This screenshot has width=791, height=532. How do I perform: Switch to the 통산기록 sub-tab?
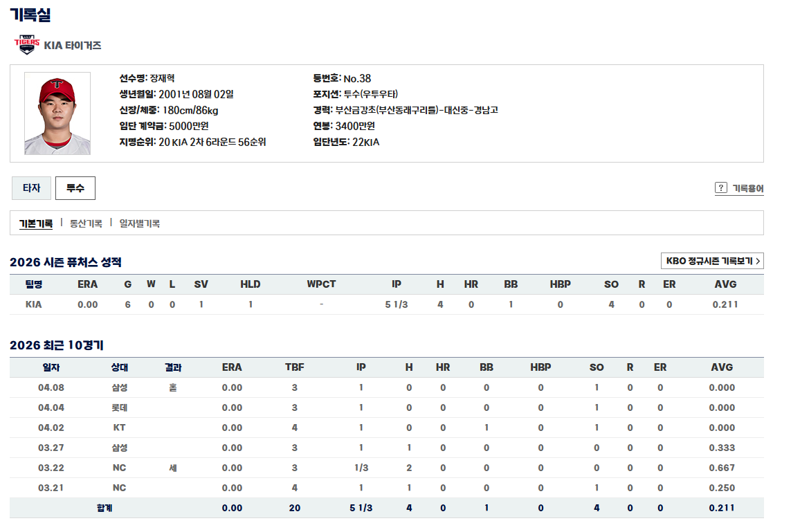tap(86, 223)
